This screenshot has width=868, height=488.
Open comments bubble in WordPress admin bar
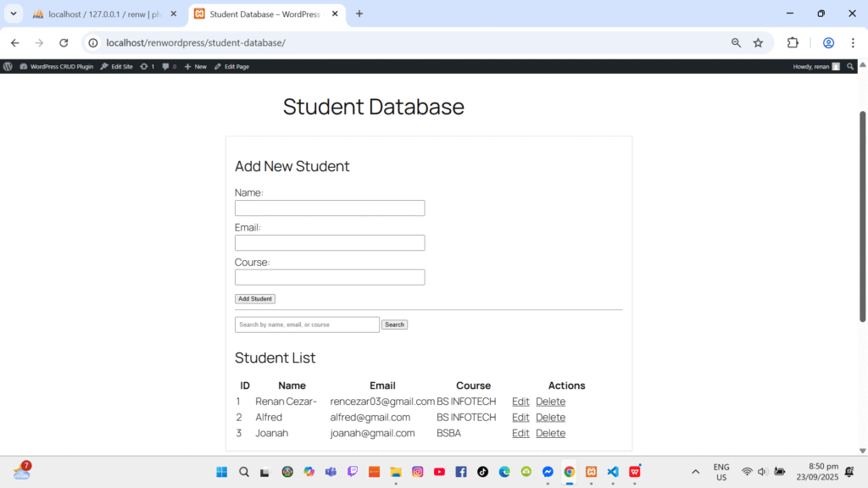click(169, 66)
